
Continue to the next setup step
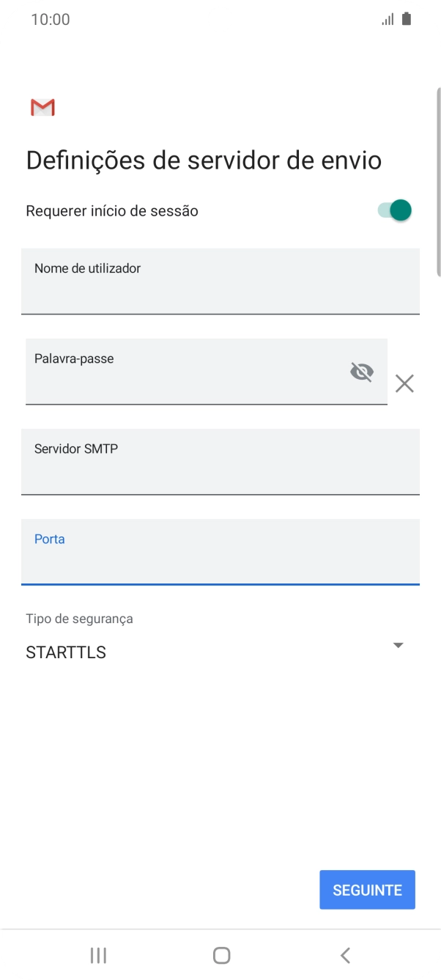click(x=367, y=889)
